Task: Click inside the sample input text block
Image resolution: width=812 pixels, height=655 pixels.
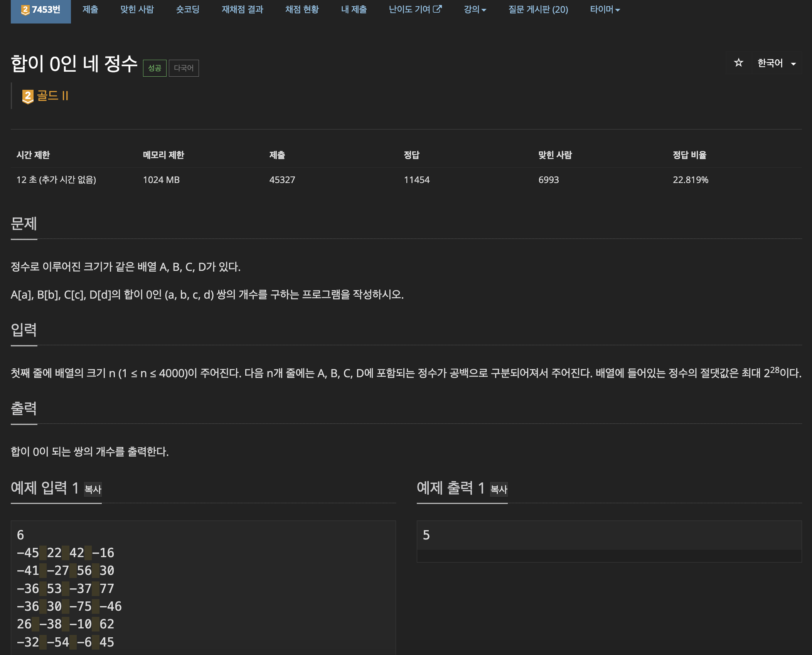Action: point(203,588)
